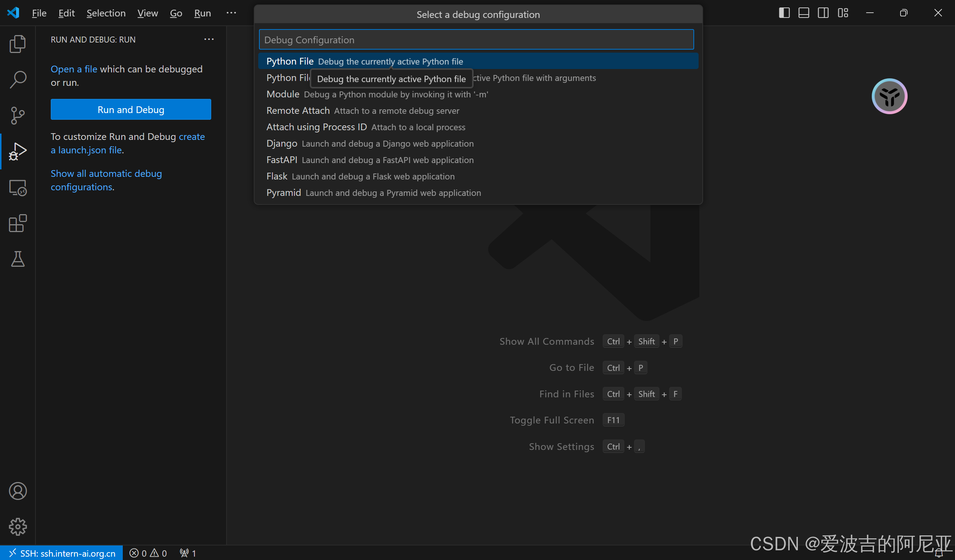Open the Search view in activity bar

pos(18,79)
